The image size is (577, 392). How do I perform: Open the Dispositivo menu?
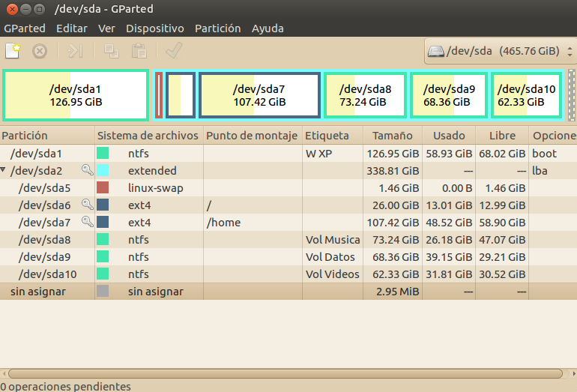[x=155, y=28]
